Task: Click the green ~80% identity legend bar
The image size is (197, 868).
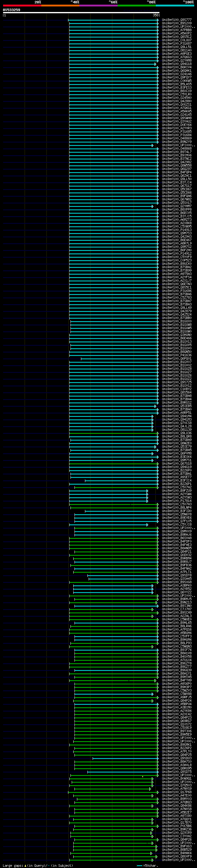Action: coord(137,6)
